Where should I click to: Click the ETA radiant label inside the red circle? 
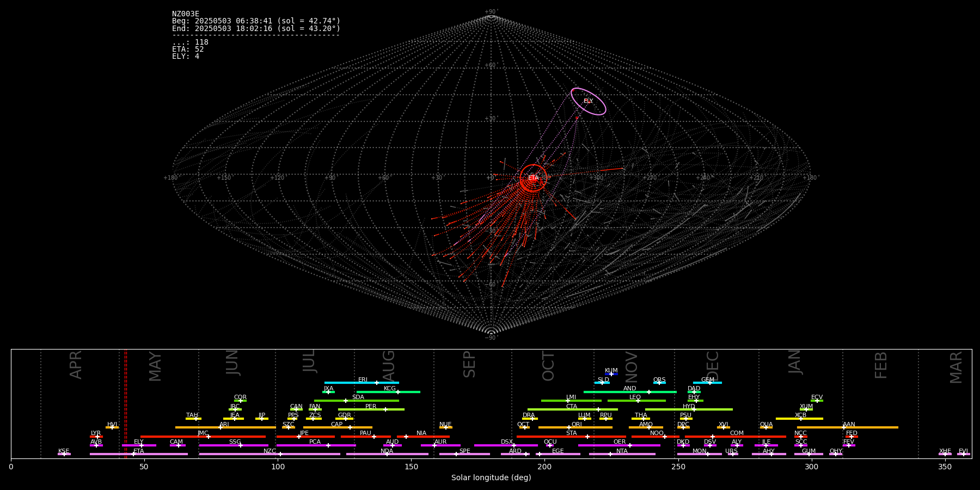533,178
